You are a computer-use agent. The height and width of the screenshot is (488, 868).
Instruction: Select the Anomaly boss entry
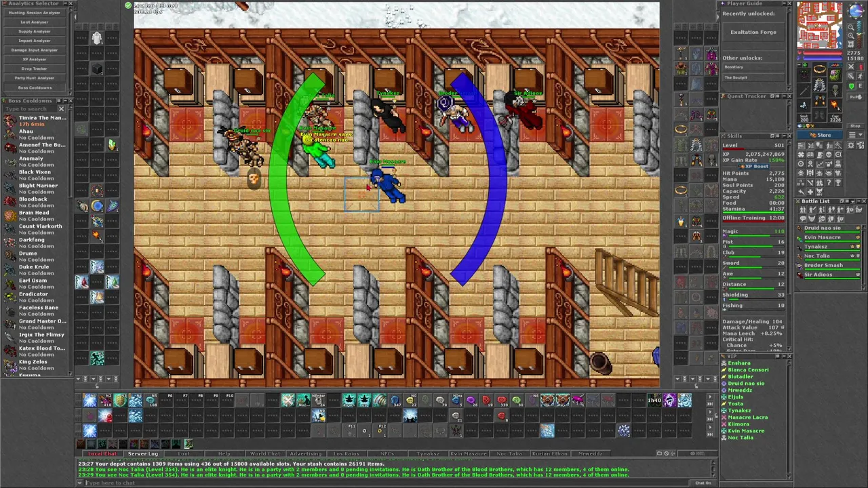35,161
